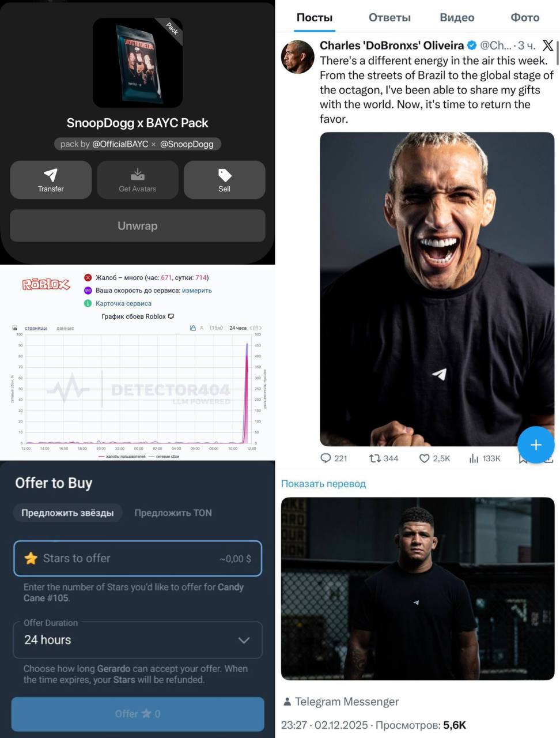
Task: Open view statistics bar chart icon
Action: tap(474, 458)
